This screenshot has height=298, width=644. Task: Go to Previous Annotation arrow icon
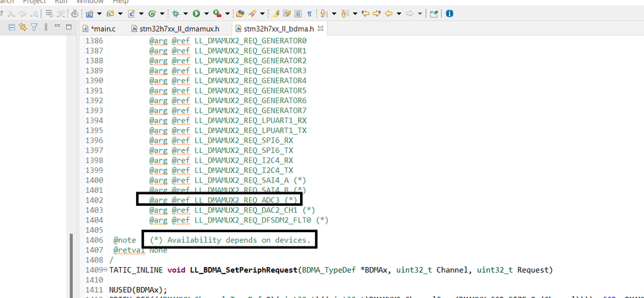click(x=344, y=14)
